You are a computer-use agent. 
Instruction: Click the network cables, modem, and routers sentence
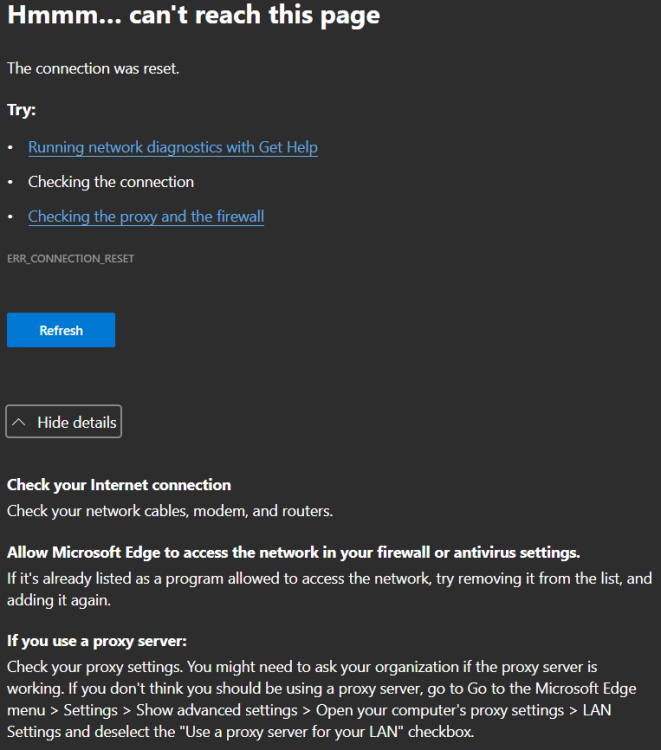tap(170, 511)
